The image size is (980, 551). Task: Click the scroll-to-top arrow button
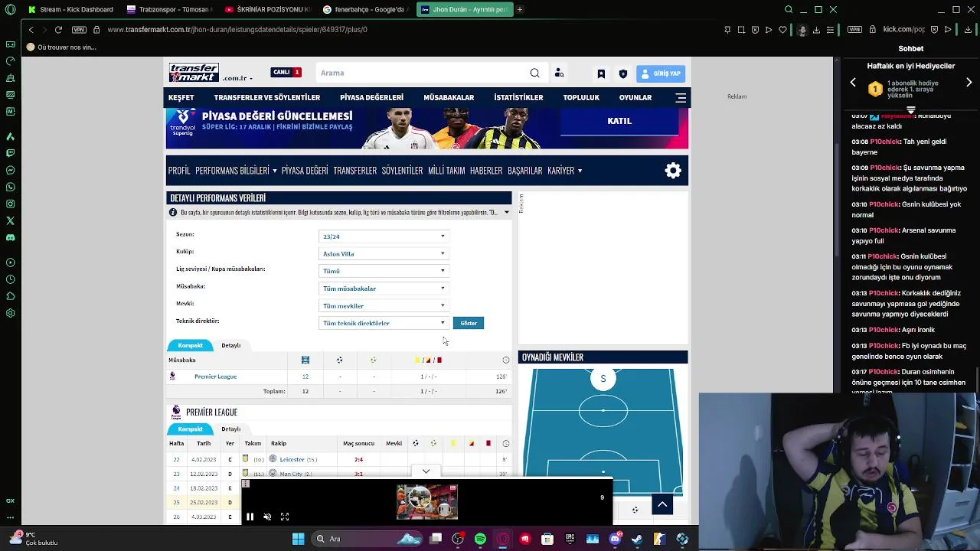click(x=662, y=504)
